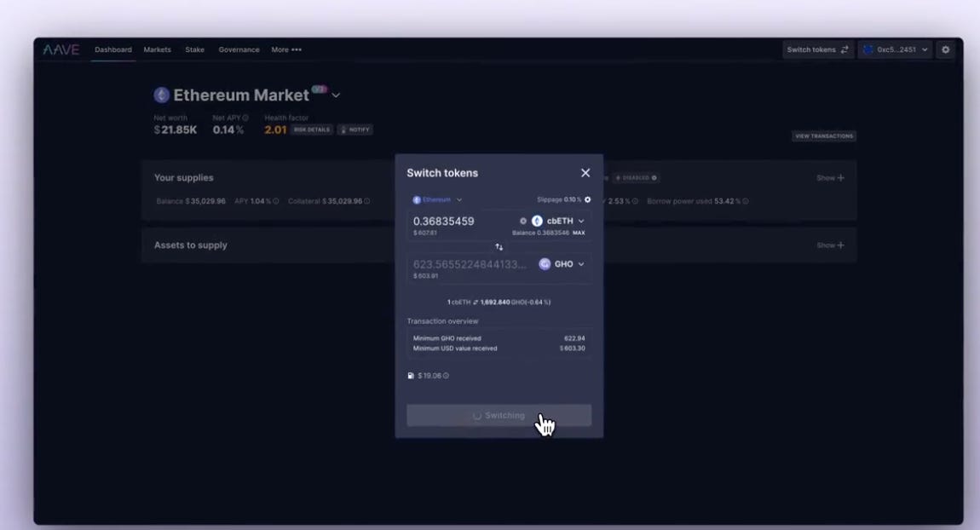Click the 'Minimum GHO received' text
Viewport: 980px width, 530px height.
coord(447,339)
